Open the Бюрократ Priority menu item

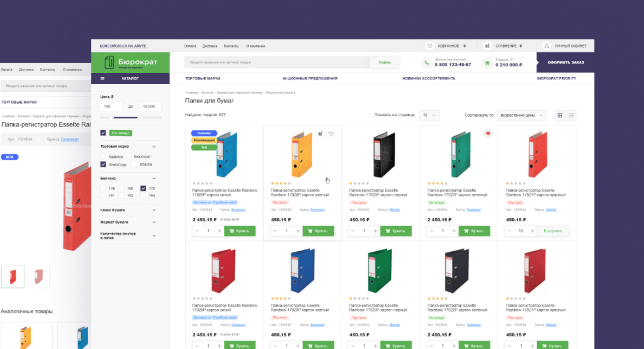tap(557, 78)
